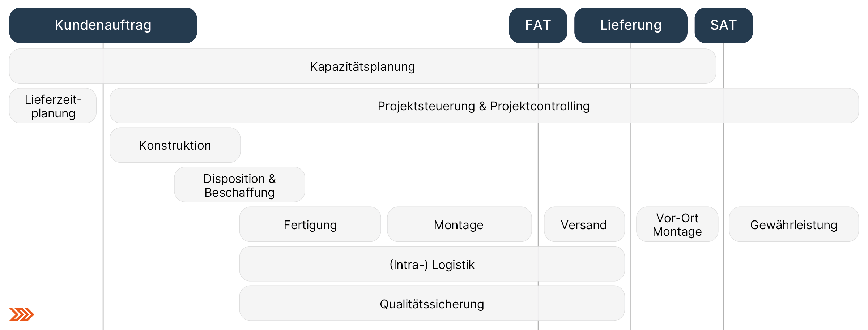This screenshot has height=330, width=868.
Task: Click the Konstruktion phase box
Action: [175, 145]
